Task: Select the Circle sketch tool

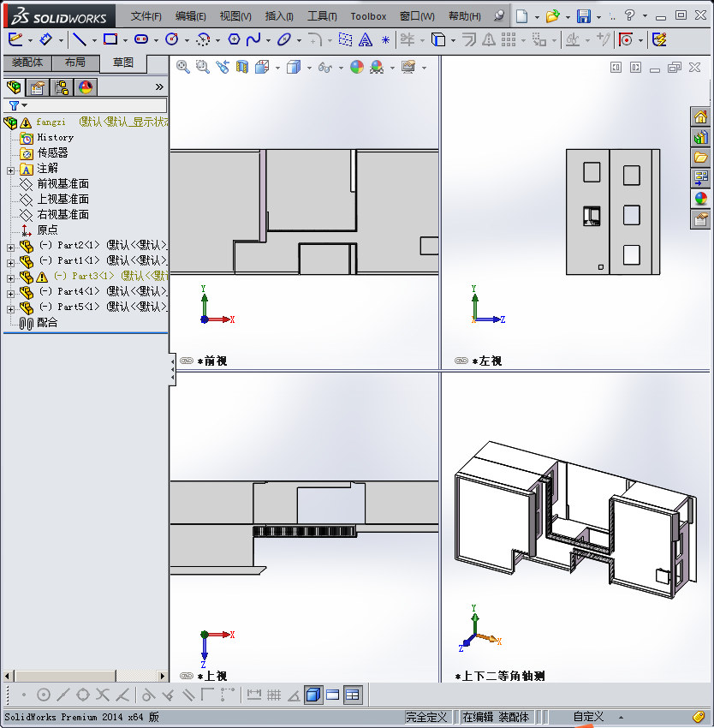Action: click(172, 39)
